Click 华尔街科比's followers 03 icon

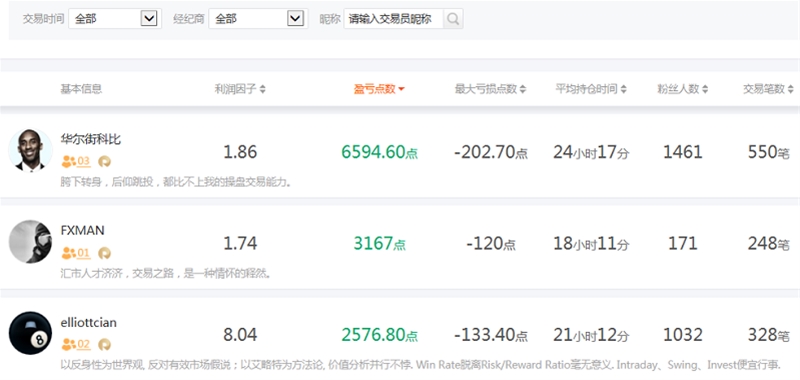click(x=76, y=162)
